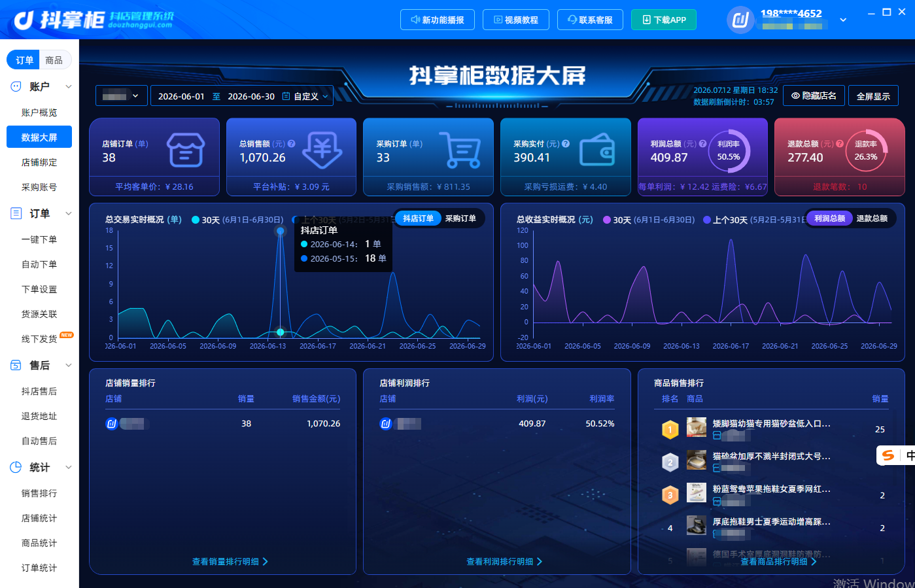Click the rank 2 silver badge
The image size is (915, 588).
pos(670,462)
